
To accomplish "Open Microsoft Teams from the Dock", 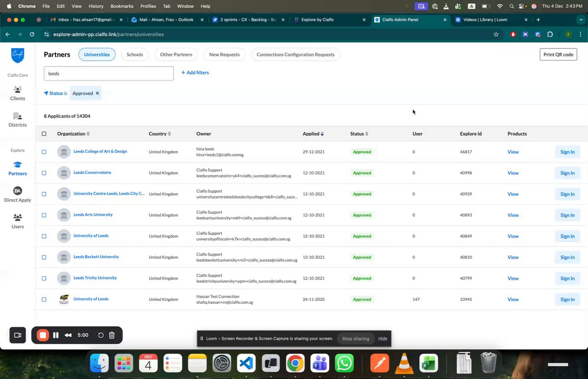I will pos(320,363).
